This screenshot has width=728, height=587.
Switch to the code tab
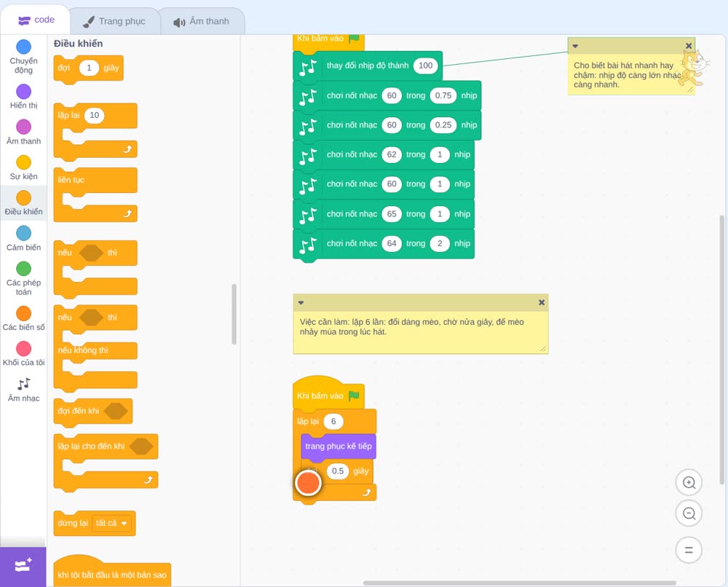pyautogui.click(x=36, y=20)
